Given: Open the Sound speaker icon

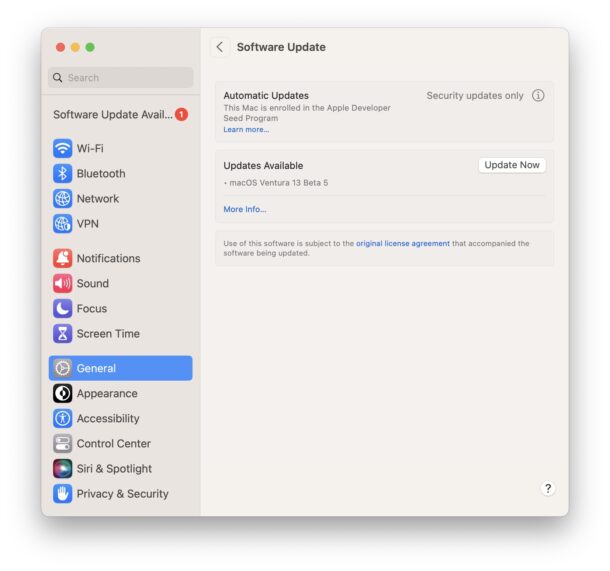Looking at the screenshot, I should [x=62, y=283].
